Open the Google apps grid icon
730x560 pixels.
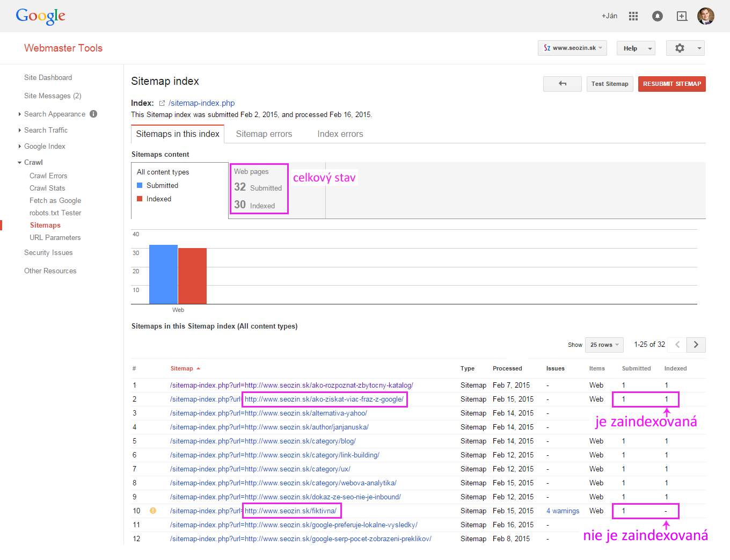633,16
